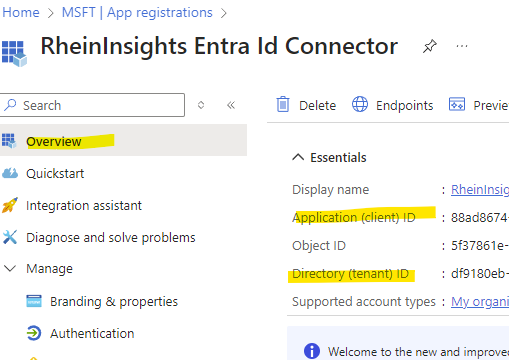Click the sidebar Search input field
This screenshot has width=509, height=360.
pos(92,105)
